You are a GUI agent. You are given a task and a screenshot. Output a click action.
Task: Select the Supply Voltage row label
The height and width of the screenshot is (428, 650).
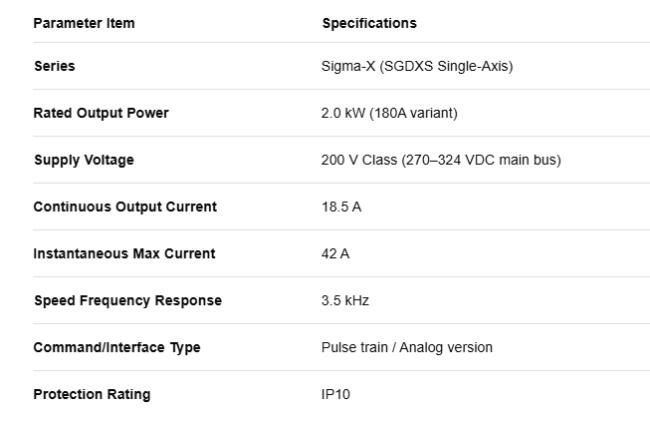(84, 160)
